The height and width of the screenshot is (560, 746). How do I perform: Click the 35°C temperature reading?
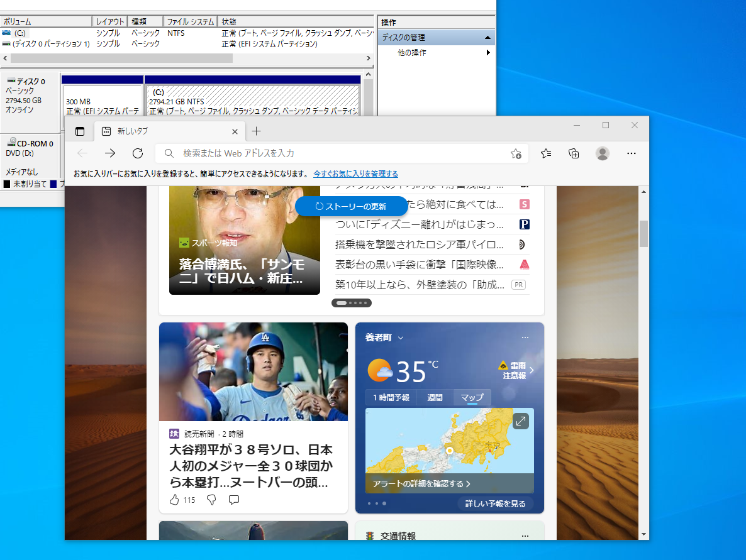411,371
